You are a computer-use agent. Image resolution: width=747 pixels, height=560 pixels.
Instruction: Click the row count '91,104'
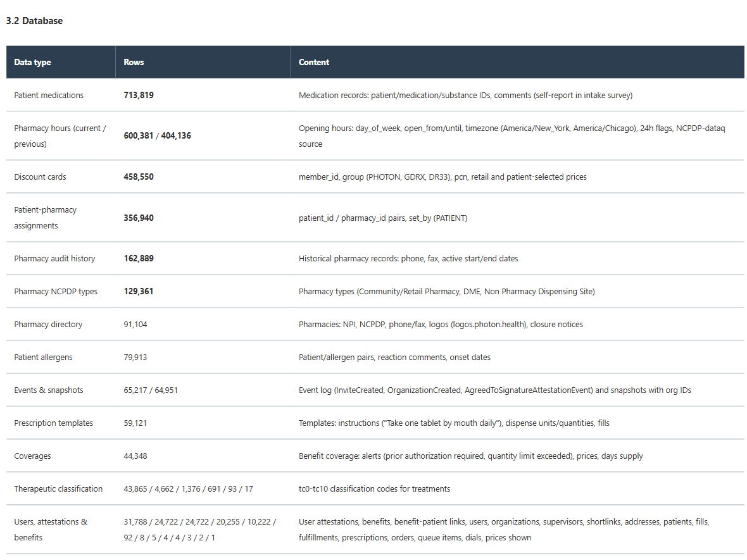[x=135, y=324]
